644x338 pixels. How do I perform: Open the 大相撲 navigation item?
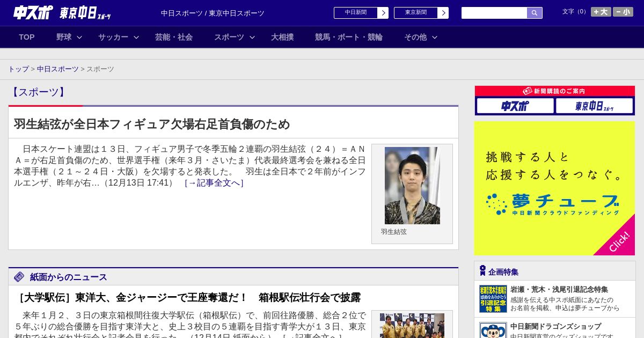pos(282,37)
